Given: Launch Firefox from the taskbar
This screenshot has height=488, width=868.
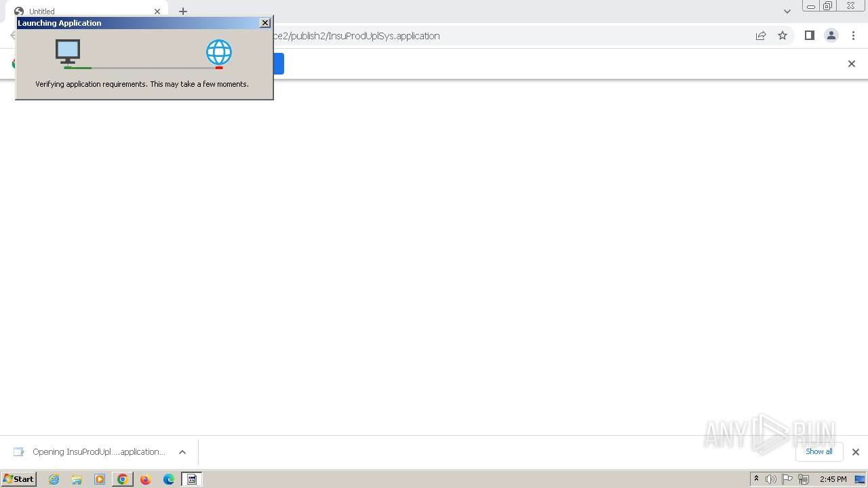Looking at the screenshot, I should [145, 479].
